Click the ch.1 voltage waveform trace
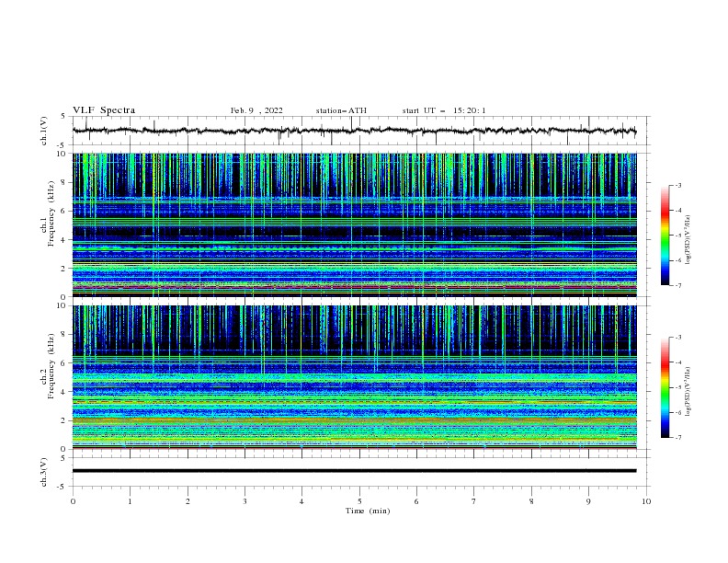This screenshot has width=728, height=563. [x=354, y=131]
